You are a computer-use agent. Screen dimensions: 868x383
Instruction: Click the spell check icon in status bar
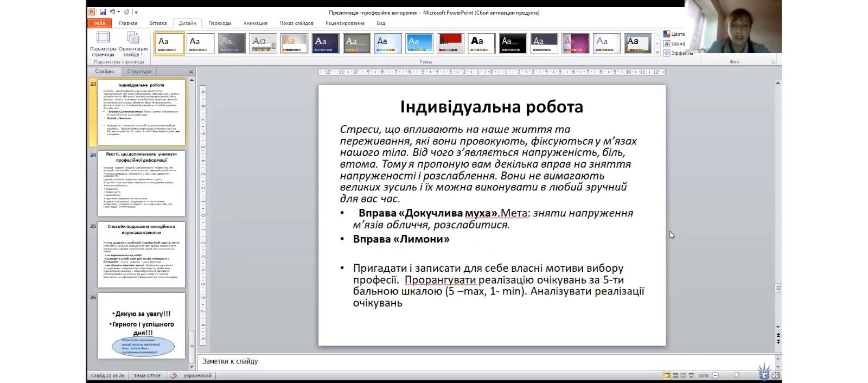click(174, 375)
